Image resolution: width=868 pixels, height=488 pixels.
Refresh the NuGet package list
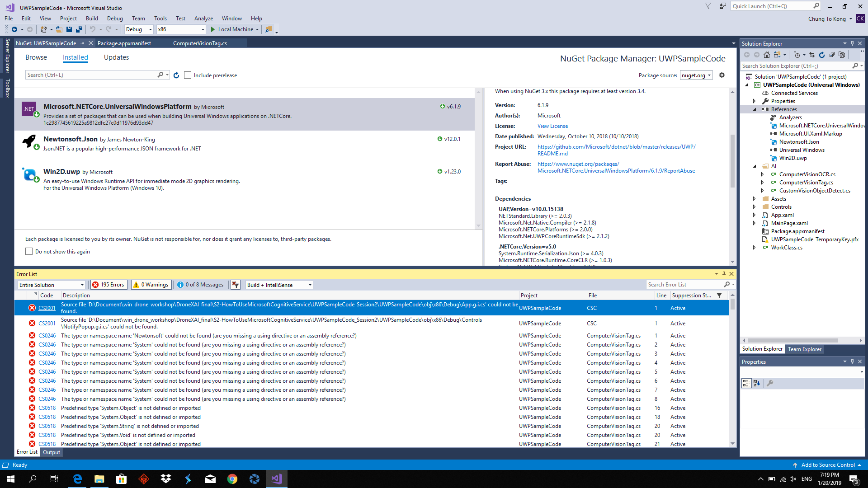[176, 75]
